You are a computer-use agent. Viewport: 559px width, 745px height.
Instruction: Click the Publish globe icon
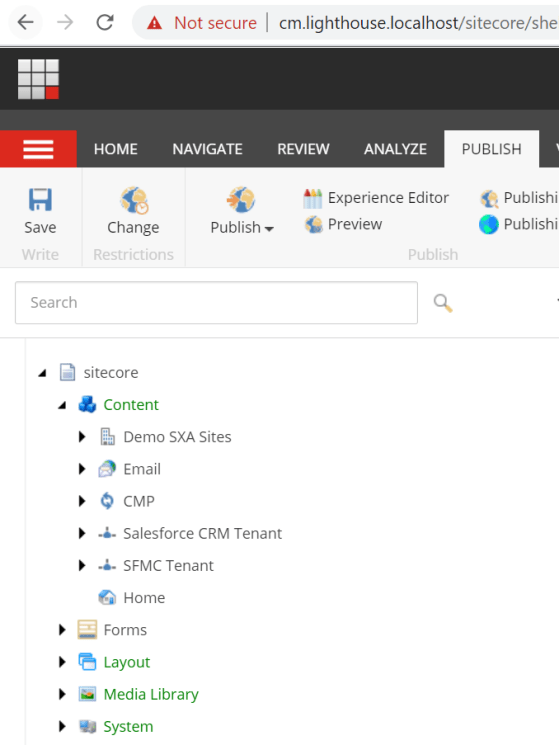241,200
